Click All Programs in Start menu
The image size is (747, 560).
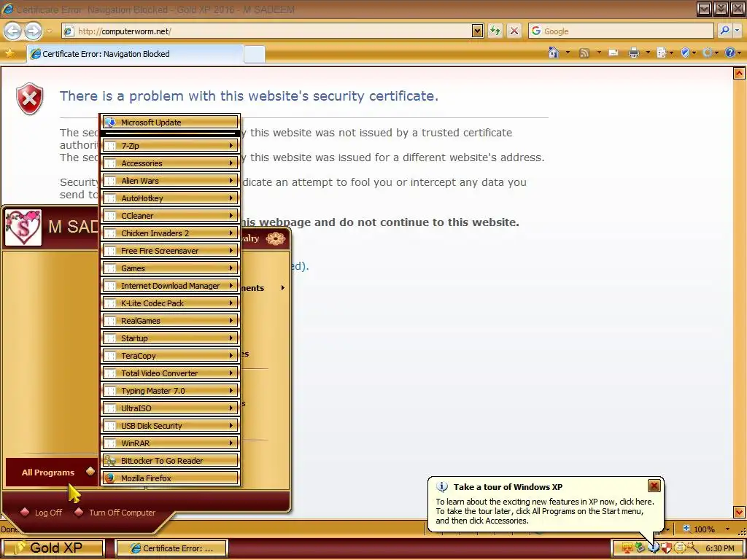(x=52, y=472)
